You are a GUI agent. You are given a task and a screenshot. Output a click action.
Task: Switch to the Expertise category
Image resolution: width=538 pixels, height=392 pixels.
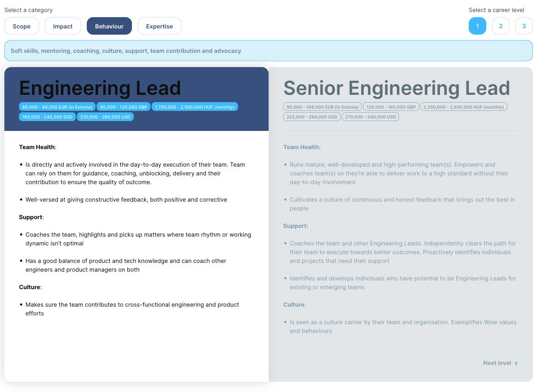tap(159, 26)
